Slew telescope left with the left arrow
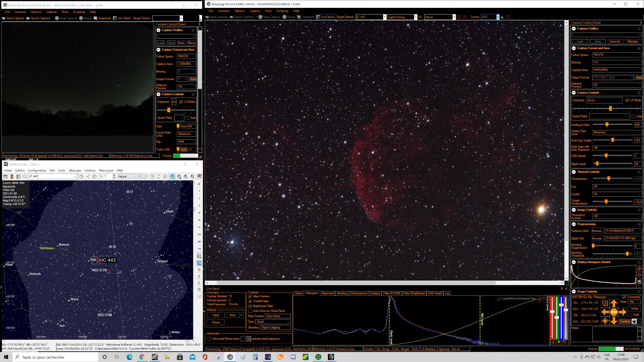This screenshot has height=362, width=644. (x=605, y=312)
